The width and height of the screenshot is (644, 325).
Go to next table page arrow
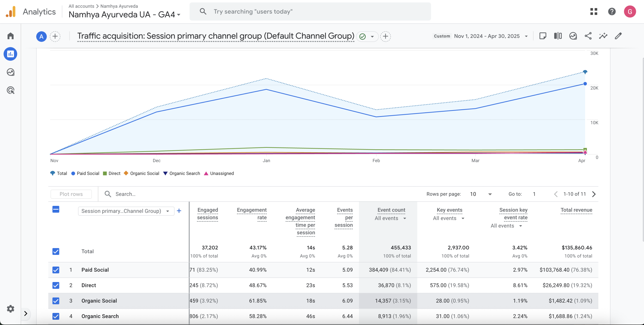tap(594, 194)
